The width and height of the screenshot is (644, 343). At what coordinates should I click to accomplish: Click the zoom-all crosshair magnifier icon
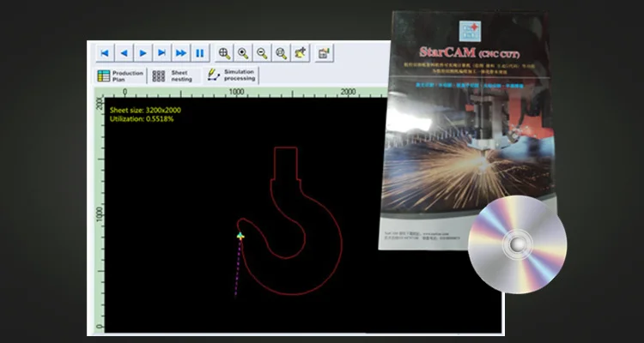225,53
